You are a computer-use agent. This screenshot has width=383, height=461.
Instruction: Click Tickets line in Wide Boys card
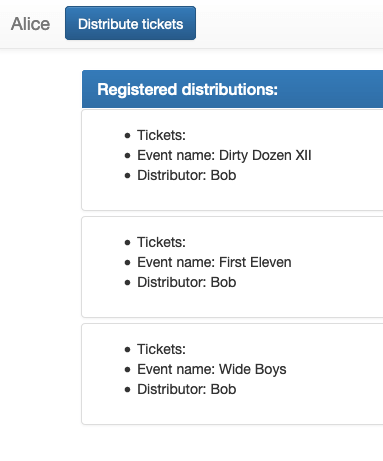(161, 349)
